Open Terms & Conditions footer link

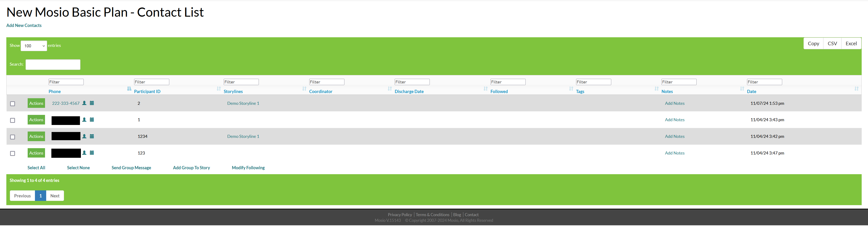coord(433,215)
